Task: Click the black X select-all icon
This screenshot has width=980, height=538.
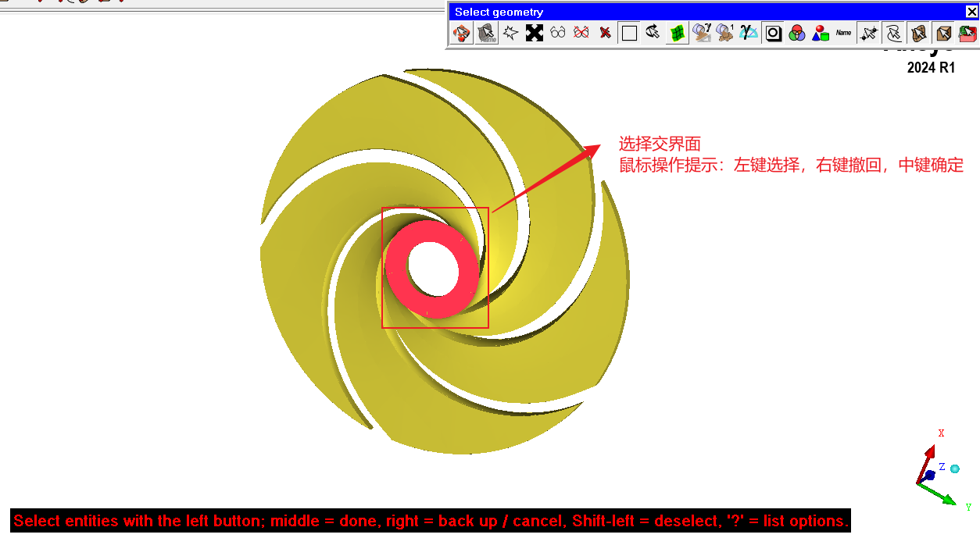Action: point(535,33)
